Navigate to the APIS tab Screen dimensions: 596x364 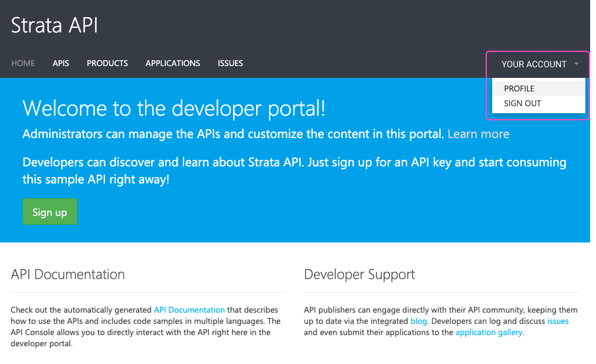point(60,63)
